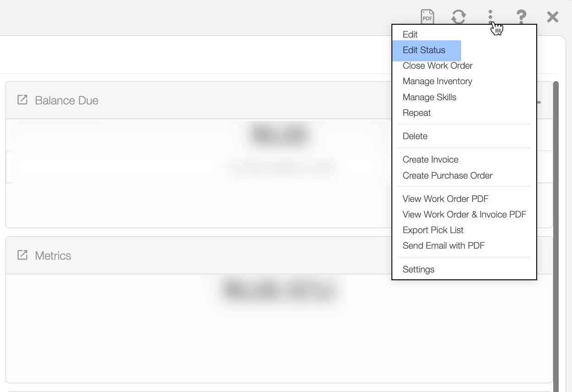Select Close Work Order option
This screenshot has height=392, width=572.
point(437,65)
